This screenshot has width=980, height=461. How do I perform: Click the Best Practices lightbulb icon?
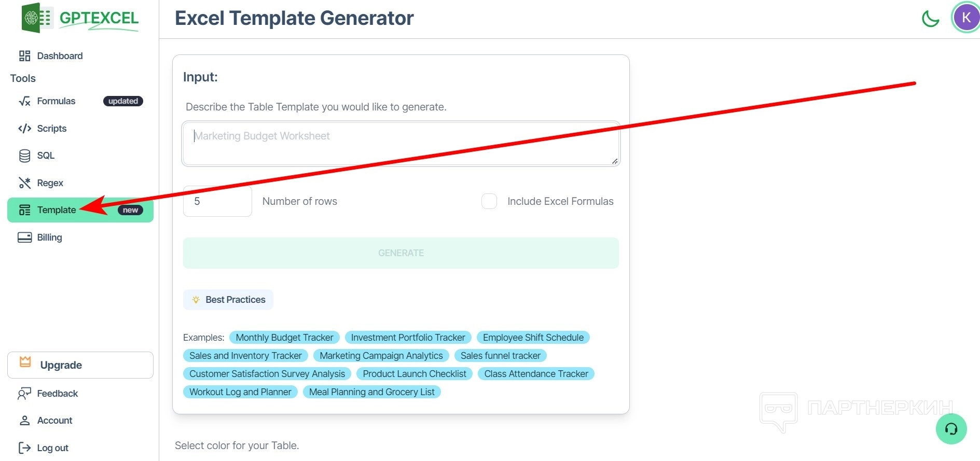click(196, 300)
